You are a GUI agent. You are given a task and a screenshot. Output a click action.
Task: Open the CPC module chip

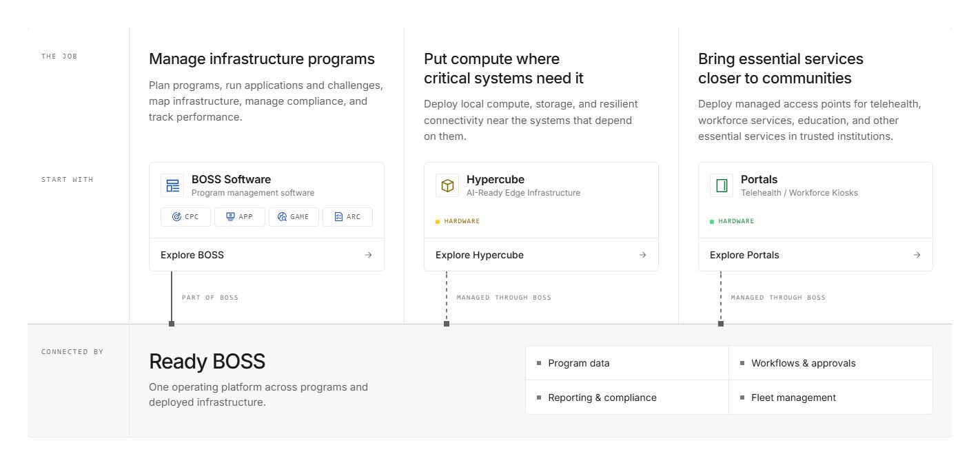pos(185,217)
